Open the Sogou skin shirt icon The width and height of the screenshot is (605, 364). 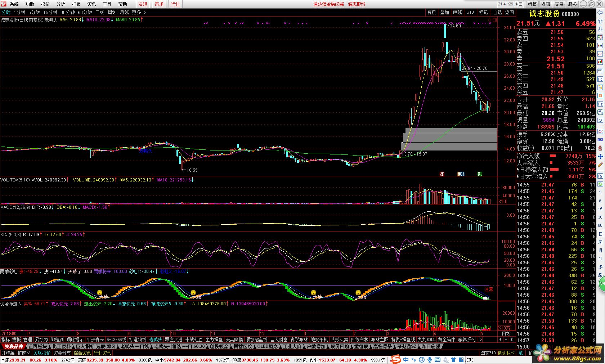click(x=453, y=360)
